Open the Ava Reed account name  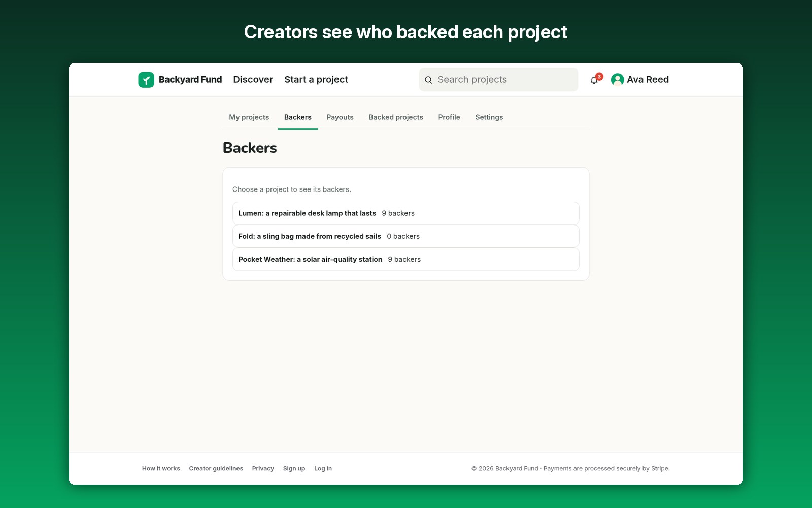(x=648, y=80)
